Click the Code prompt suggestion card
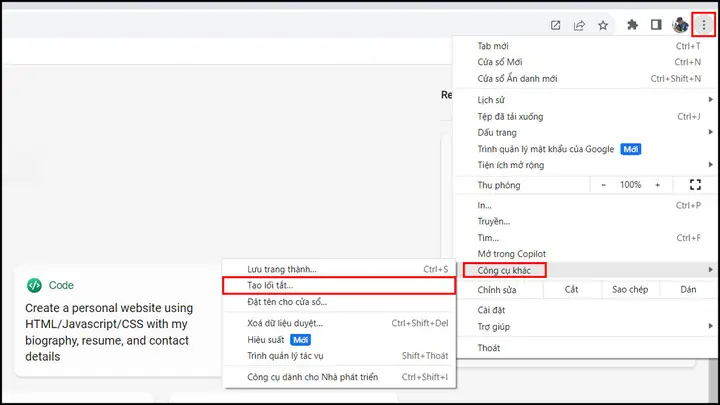720x405 pixels. [x=118, y=321]
